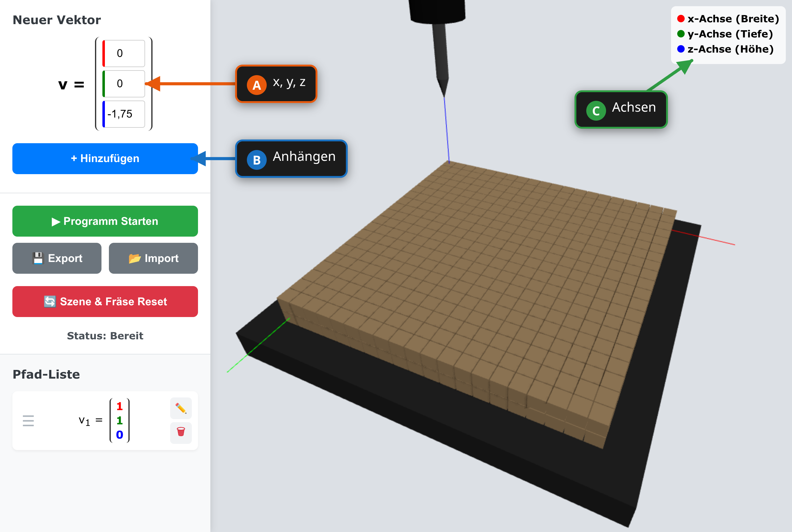Click the blue z-axis legend dot
The image size is (792, 532).
[681, 49]
